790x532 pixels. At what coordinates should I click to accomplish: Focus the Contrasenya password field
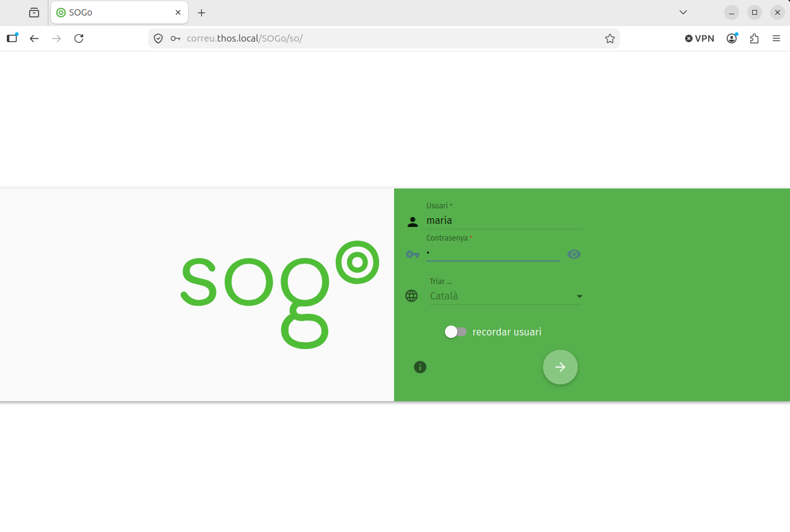[x=493, y=253]
